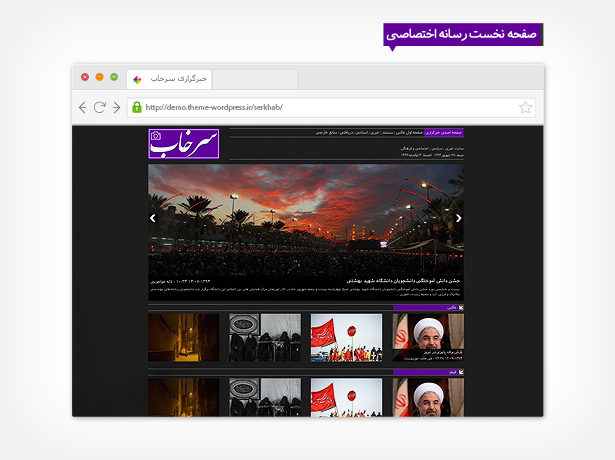This screenshot has height=460, width=615.
Task: Open the red flag photo in first row
Action: 346,338
